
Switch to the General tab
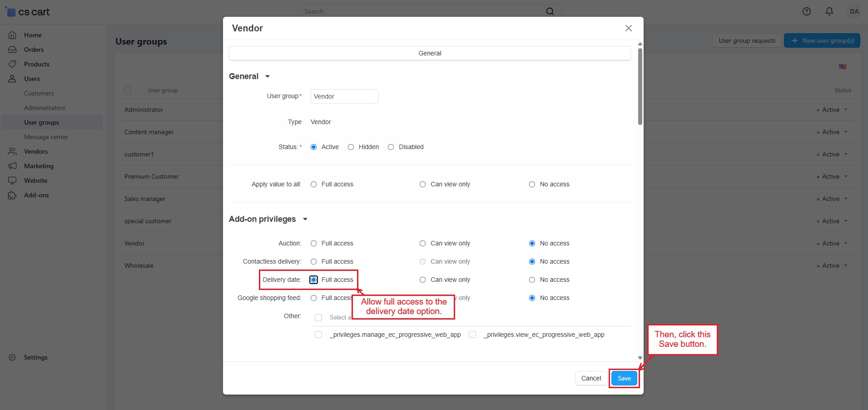(429, 53)
